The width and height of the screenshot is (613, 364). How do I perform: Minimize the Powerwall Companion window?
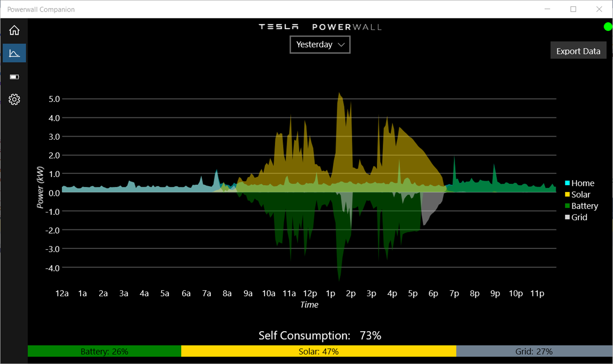tap(548, 9)
